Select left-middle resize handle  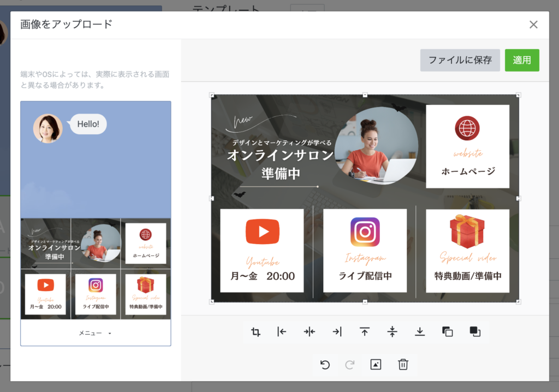point(212,198)
